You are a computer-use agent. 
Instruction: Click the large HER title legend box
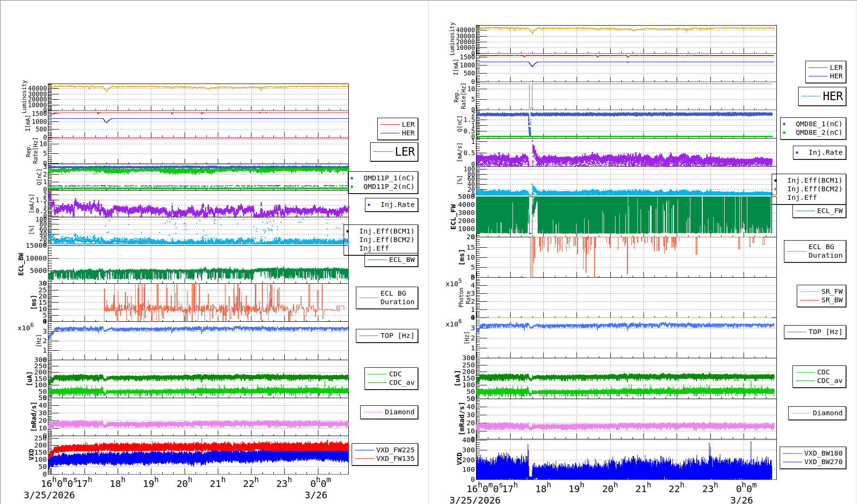pos(822,96)
